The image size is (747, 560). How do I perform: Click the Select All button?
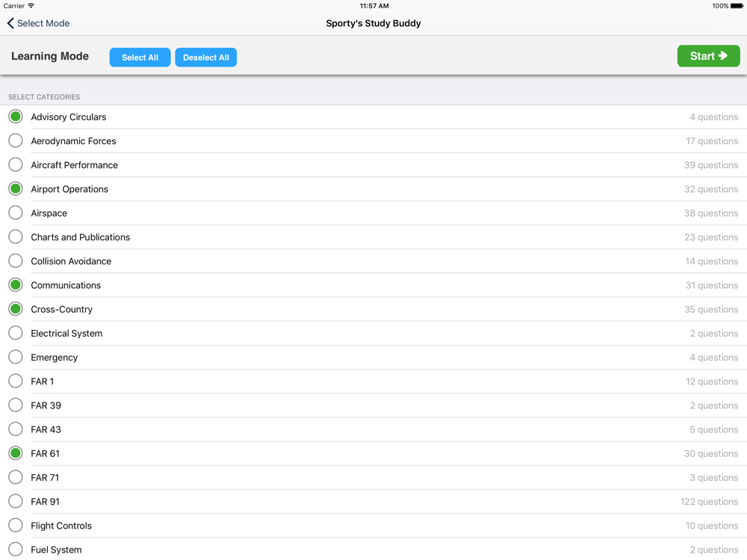point(140,57)
